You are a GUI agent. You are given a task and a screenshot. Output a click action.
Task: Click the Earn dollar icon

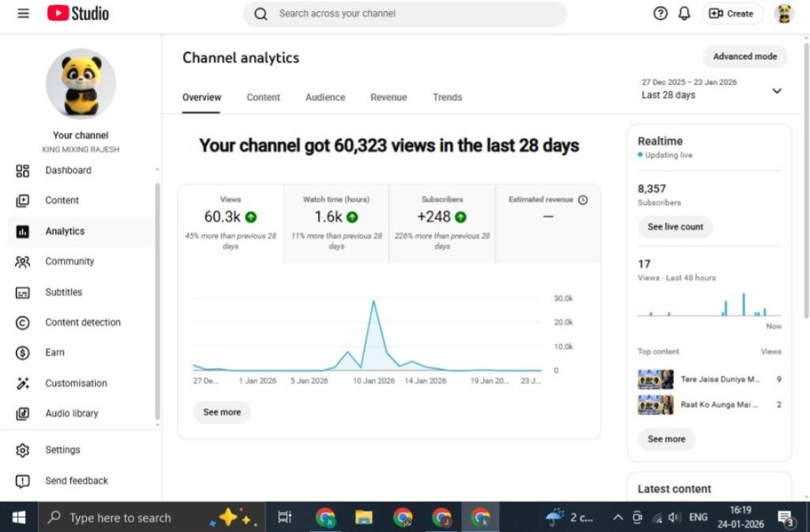(23, 353)
